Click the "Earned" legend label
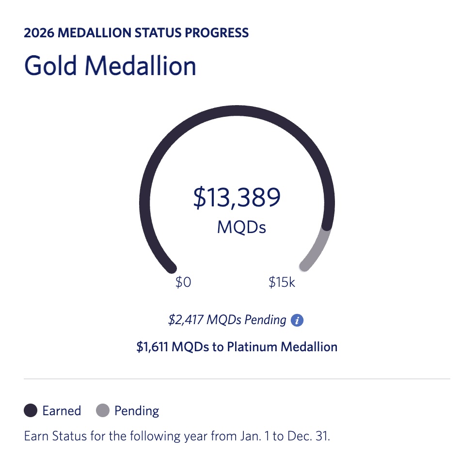This screenshot has height=453, width=476. click(x=62, y=411)
